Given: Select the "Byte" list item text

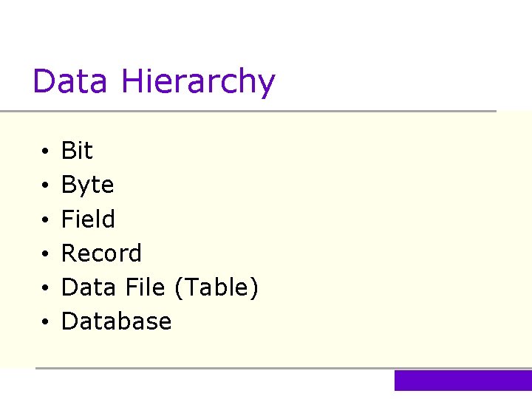Looking at the screenshot, I should point(87,185).
